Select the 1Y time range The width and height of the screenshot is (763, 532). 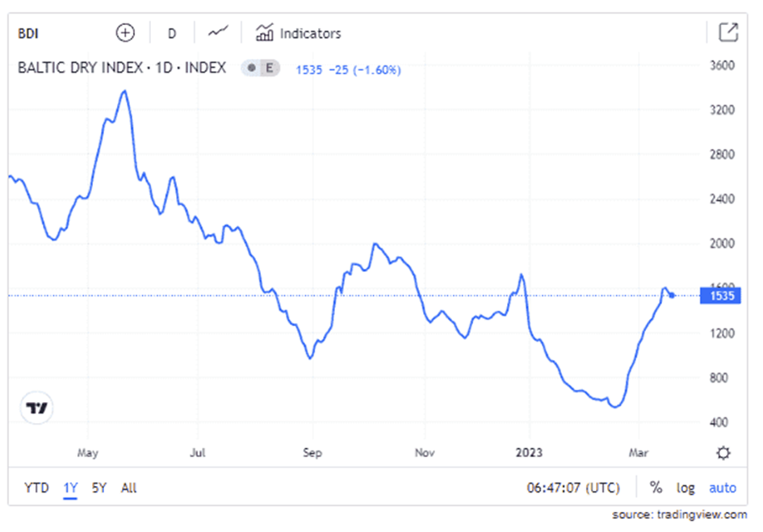70,488
